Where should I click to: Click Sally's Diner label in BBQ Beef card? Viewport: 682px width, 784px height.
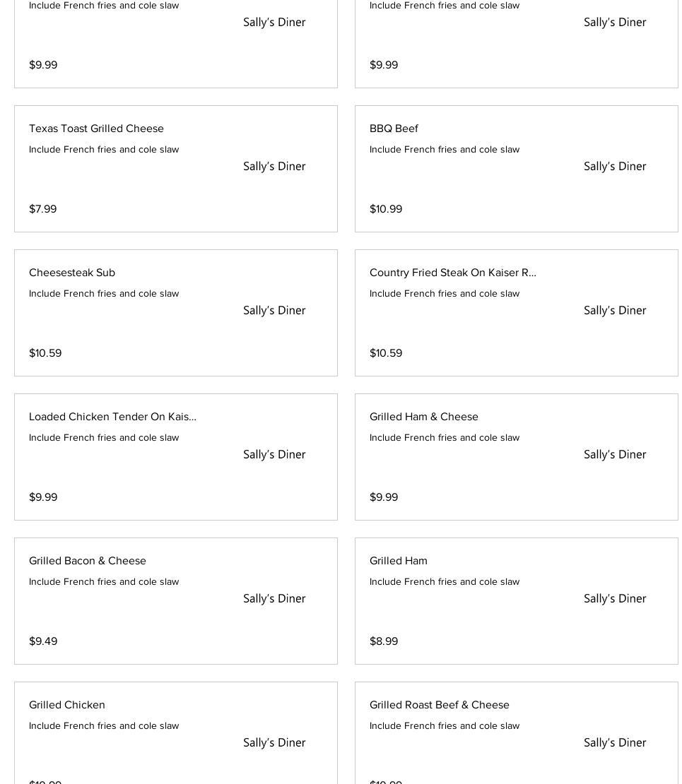pyautogui.click(x=615, y=167)
